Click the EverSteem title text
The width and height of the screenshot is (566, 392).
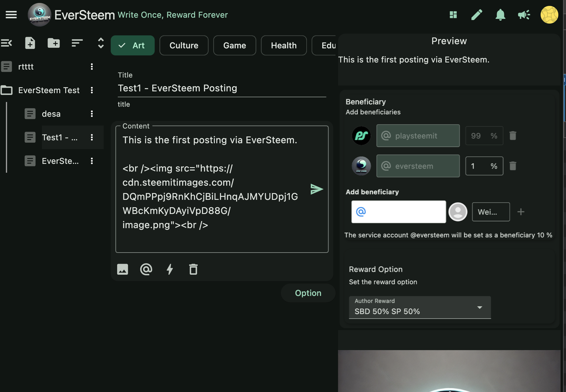(84, 15)
